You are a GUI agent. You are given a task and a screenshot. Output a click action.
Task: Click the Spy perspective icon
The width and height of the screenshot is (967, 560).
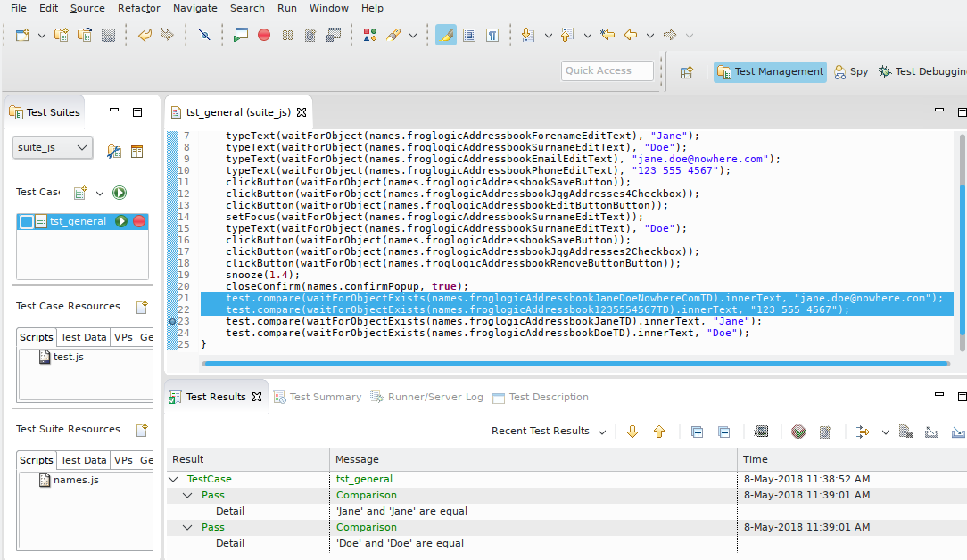[x=840, y=72]
